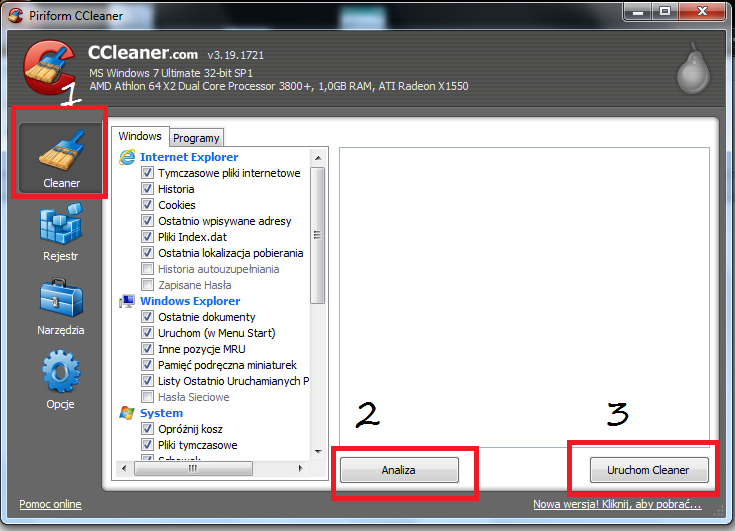Toggle Pamięć podręczna miniaturek checkbox

(x=147, y=365)
